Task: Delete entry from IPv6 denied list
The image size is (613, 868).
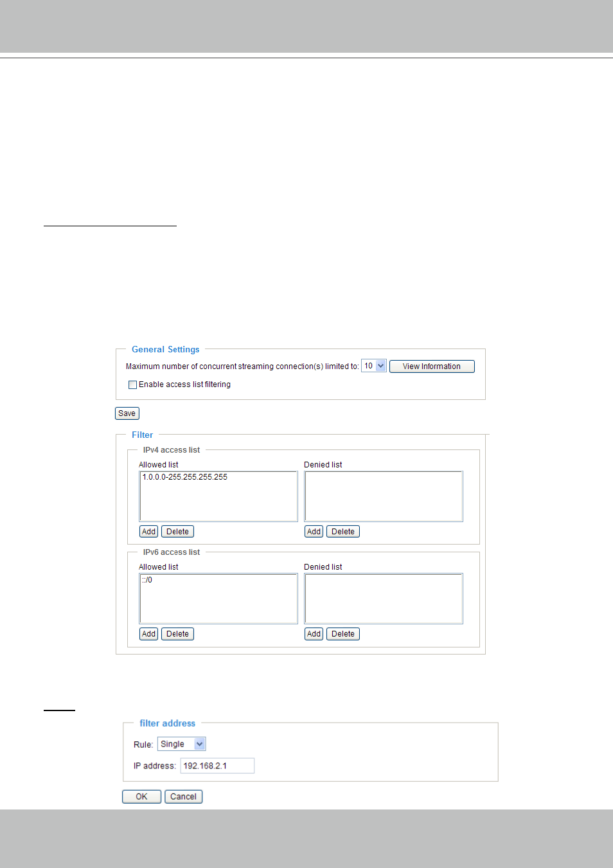Action: pyautogui.click(x=343, y=634)
